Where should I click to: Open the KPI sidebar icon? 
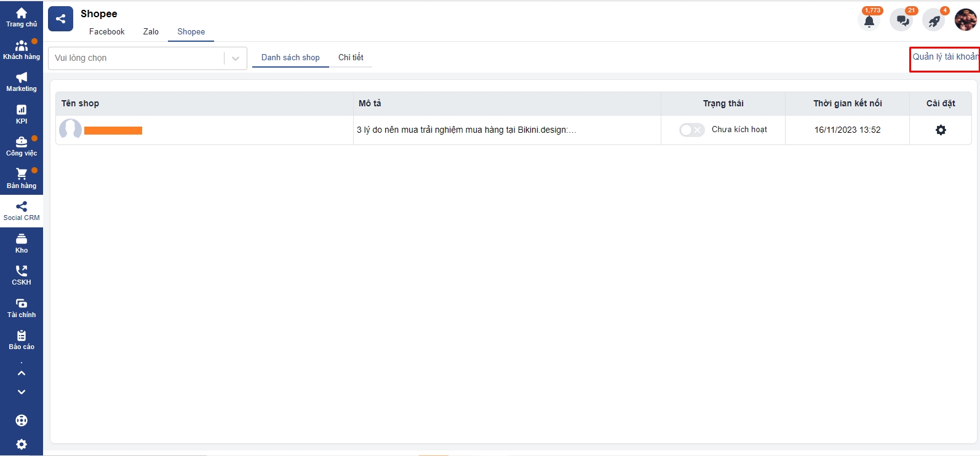click(x=22, y=114)
